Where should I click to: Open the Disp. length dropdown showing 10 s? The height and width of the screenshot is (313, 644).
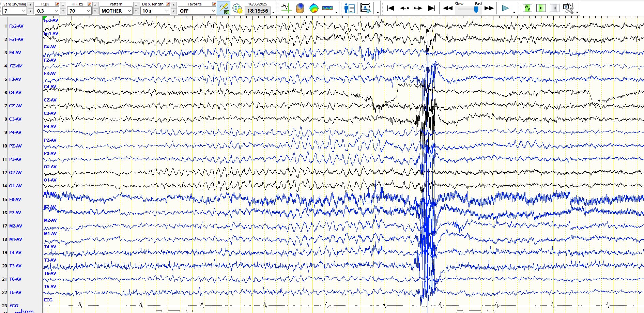point(155,11)
